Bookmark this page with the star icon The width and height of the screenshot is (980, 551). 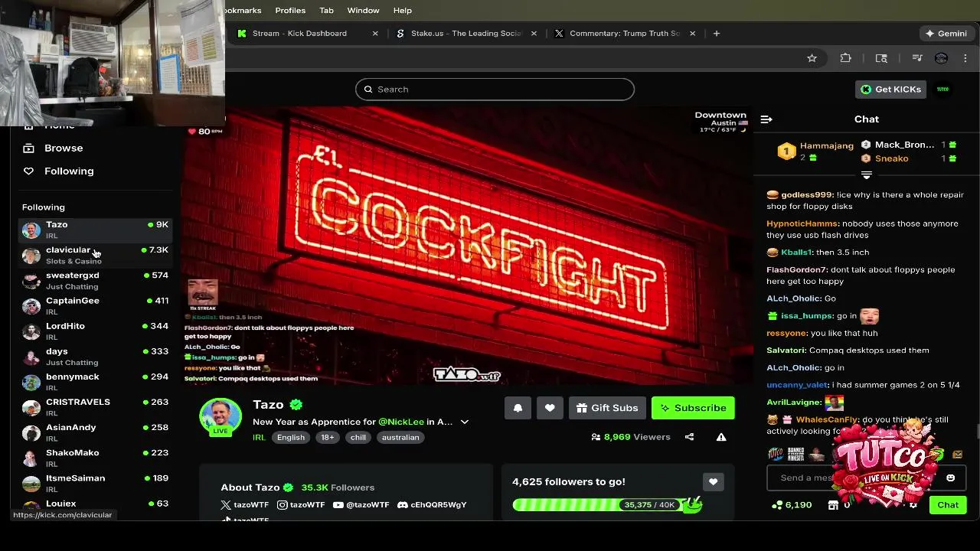tap(812, 58)
